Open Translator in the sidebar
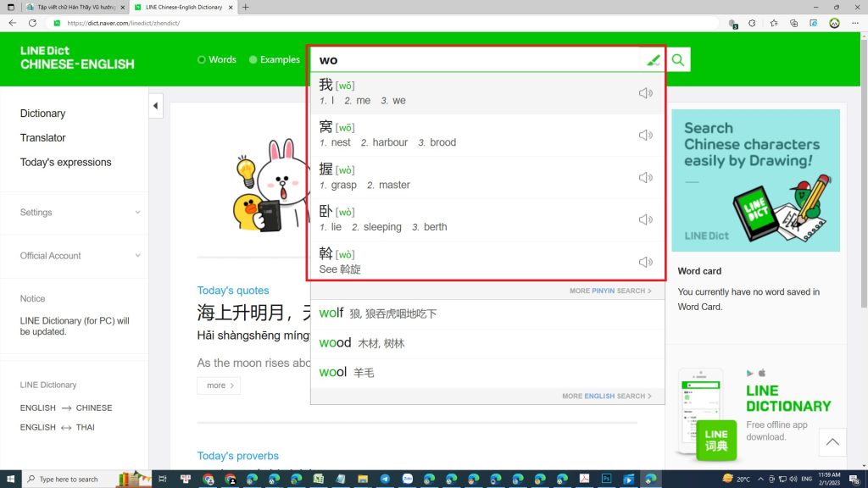The height and width of the screenshot is (488, 868). [x=42, y=138]
